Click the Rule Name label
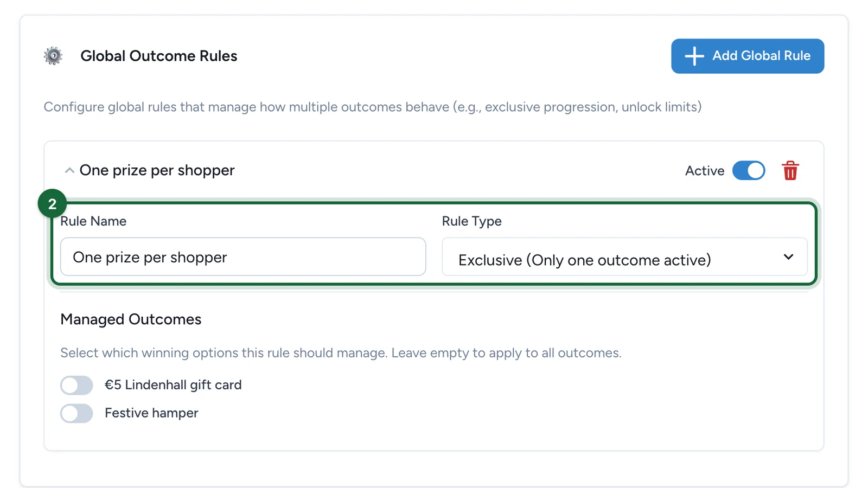This screenshot has width=868, height=488. (x=93, y=221)
